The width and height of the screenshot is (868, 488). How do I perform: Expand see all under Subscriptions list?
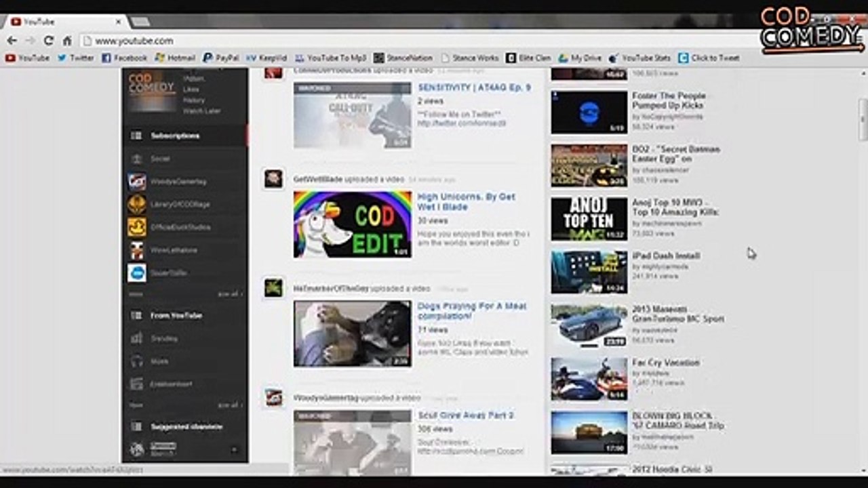click(229, 294)
